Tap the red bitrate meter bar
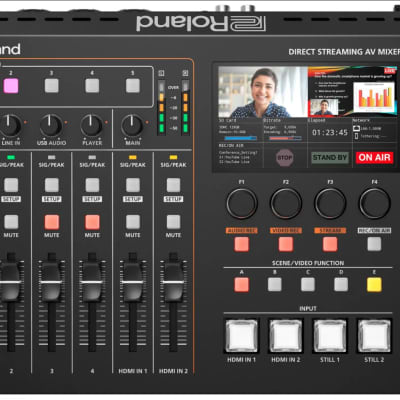 pos(285,138)
